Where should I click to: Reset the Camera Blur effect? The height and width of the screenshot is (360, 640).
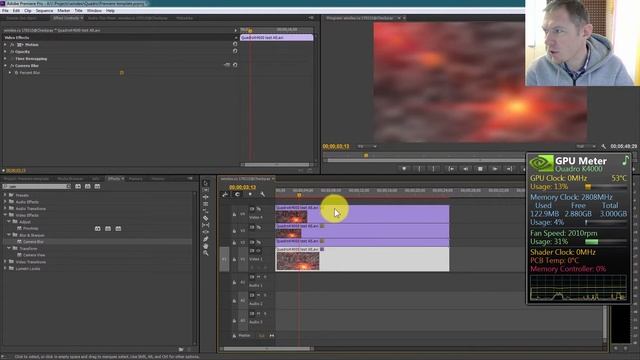[x=235, y=65]
